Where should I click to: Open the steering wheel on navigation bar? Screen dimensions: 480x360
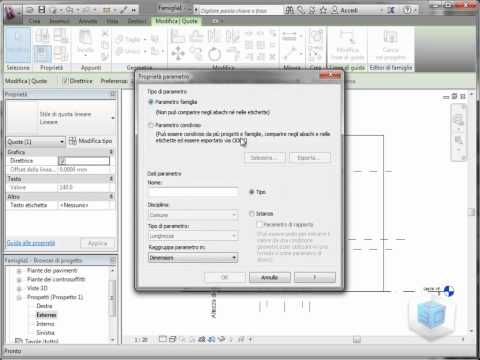(459, 119)
